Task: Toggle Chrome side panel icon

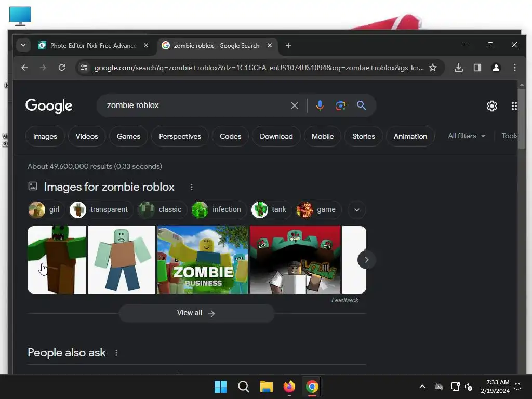Action: tap(477, 68)
